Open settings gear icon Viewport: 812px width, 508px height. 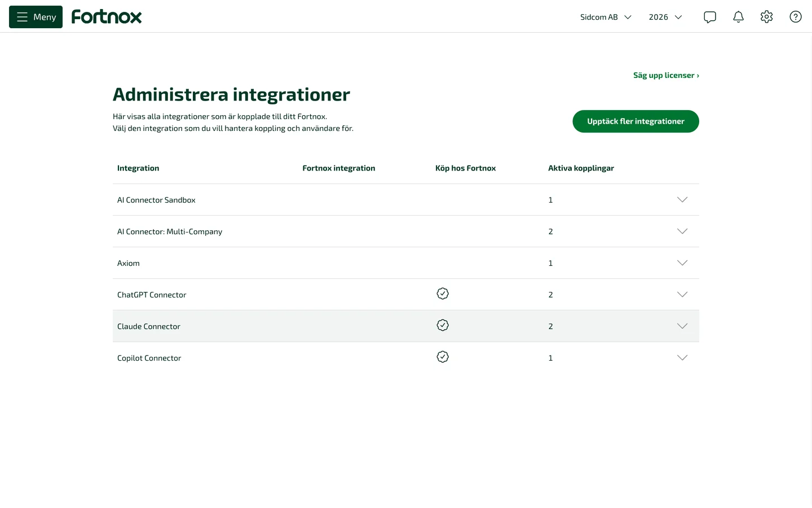tap(766, 17)
